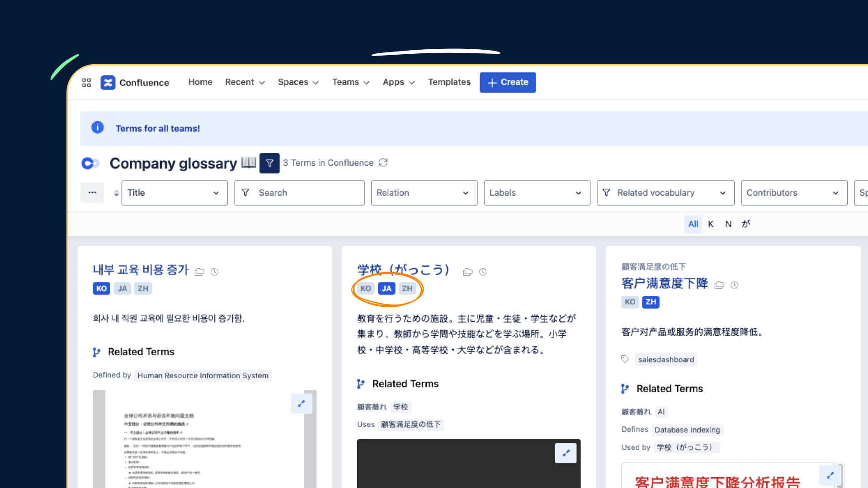The image size is (868, 488).
Task: Select the Templates menu item
Action: pyautogui.click(x=449, y=82)
